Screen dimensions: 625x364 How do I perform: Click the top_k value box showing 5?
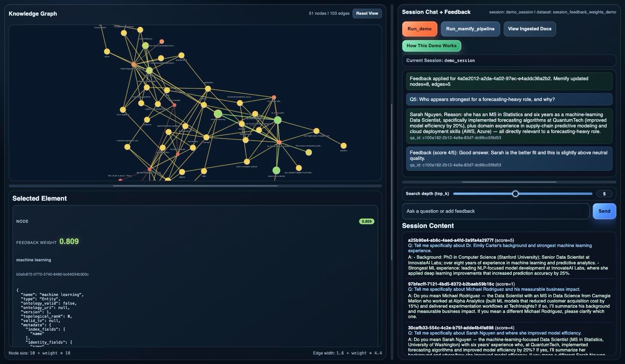click(604, 194)
